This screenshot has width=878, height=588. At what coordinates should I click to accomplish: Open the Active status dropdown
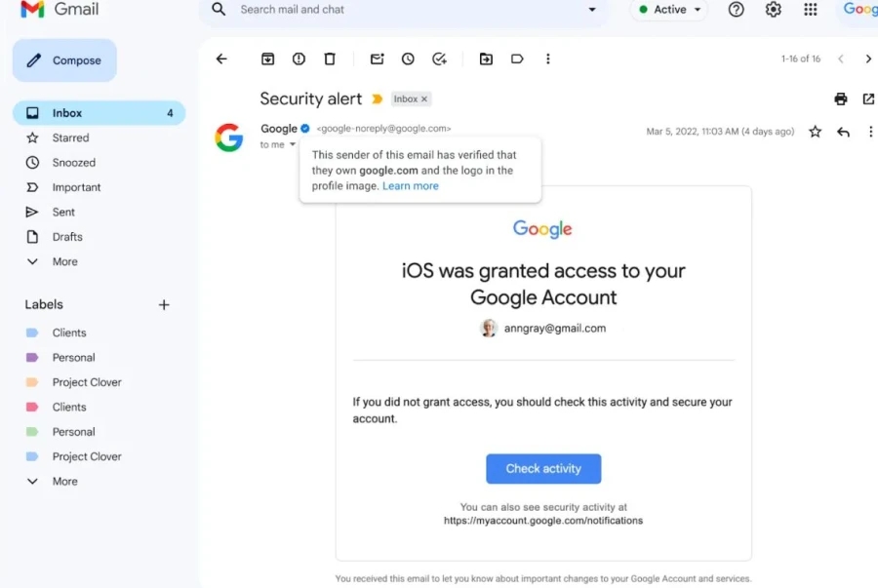tap(669, 10)
